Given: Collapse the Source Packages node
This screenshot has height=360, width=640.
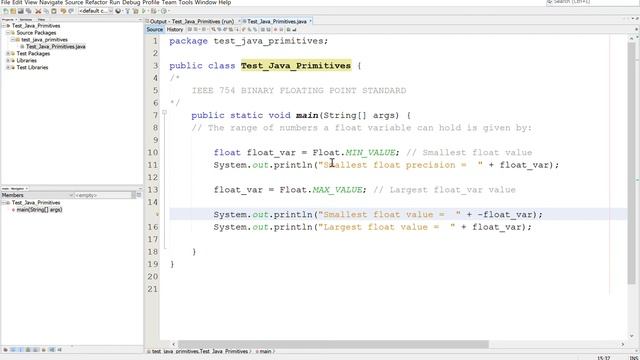Looking at the screenshot, I should coord(8,33).
